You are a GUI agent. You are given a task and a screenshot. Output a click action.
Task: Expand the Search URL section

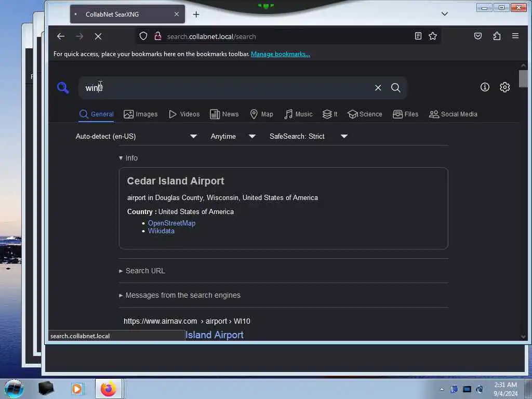tap(142, 271)
